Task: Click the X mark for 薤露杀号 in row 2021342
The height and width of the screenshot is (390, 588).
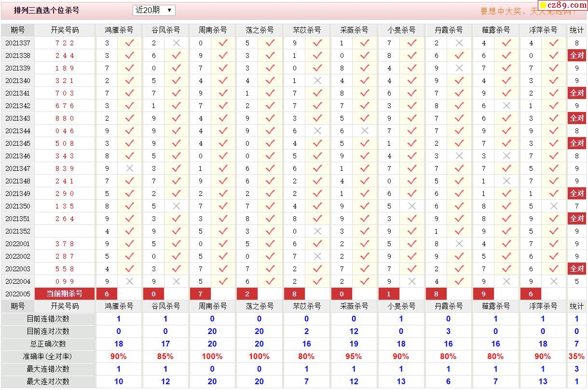Action: [506, 106]
